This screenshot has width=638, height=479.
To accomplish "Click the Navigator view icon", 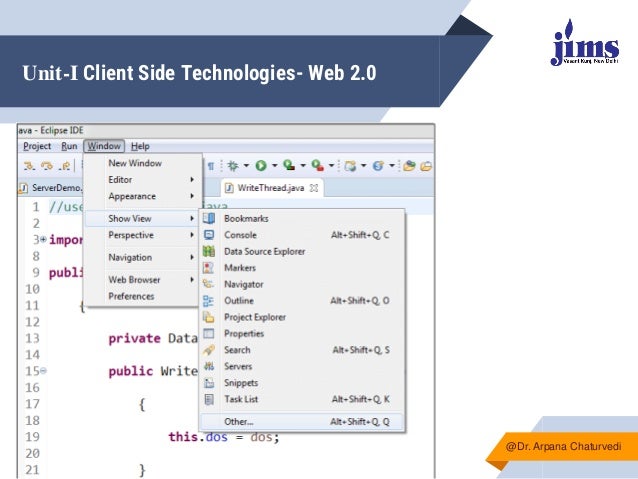I will click(208, 284).
